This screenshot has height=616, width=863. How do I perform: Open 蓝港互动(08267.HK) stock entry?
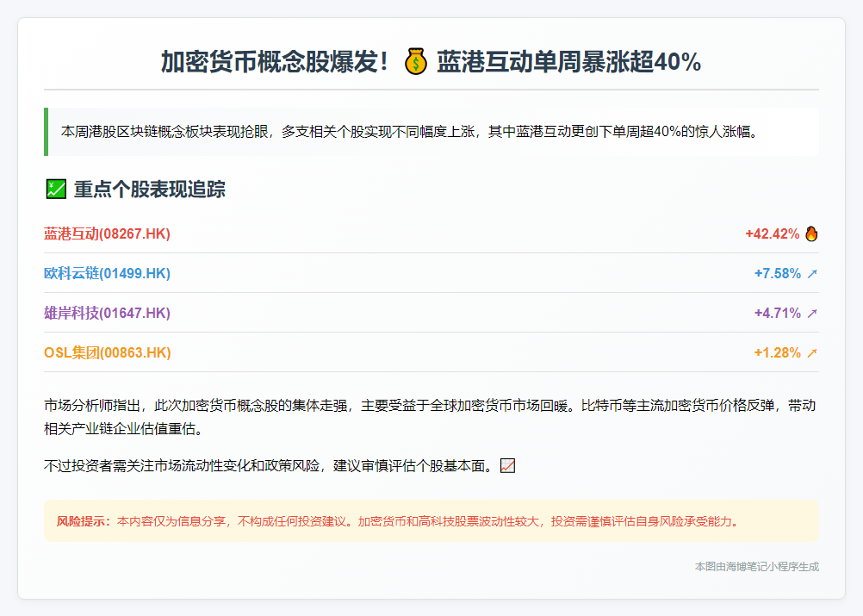pos(107,233)
